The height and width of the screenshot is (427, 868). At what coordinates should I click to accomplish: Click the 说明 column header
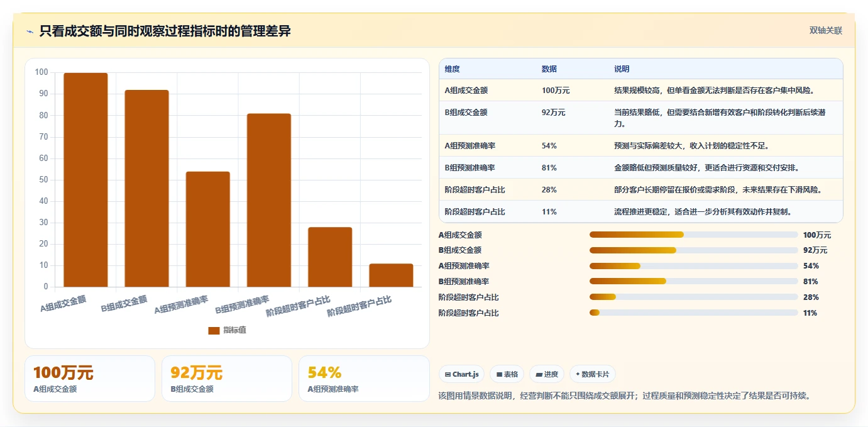click(x=622, y=69)
